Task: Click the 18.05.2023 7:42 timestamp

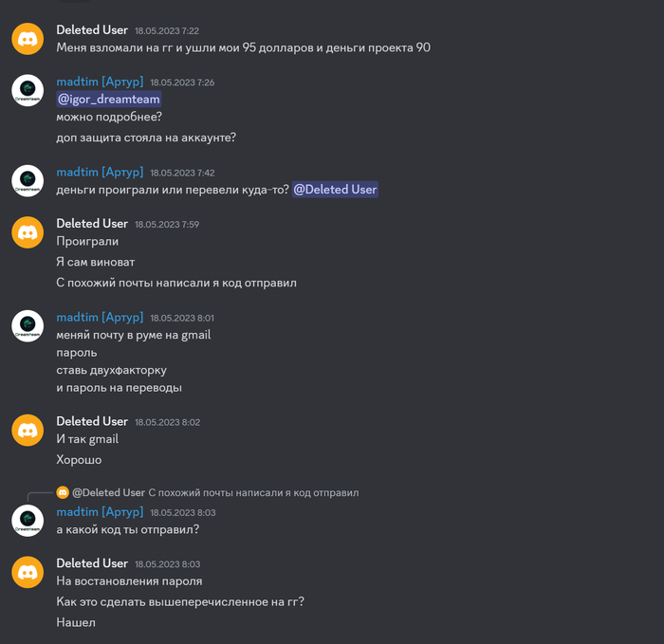Action: coord(182,173)
